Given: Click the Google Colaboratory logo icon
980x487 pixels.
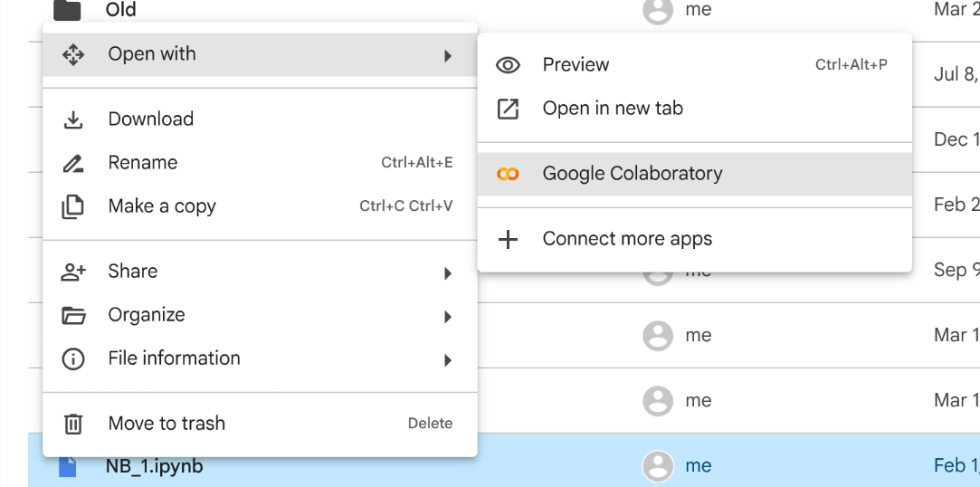Looking at the screenshot, I should pos(509,174).
